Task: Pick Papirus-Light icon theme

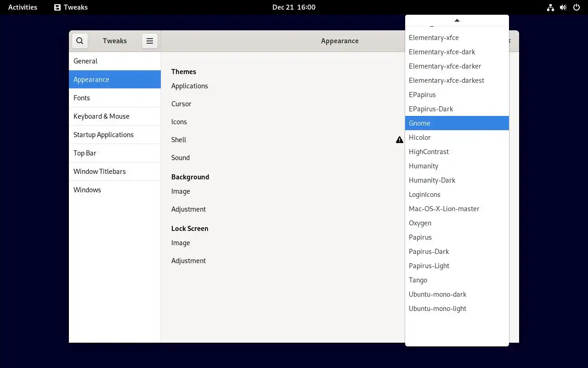Action: pos(457,265)
